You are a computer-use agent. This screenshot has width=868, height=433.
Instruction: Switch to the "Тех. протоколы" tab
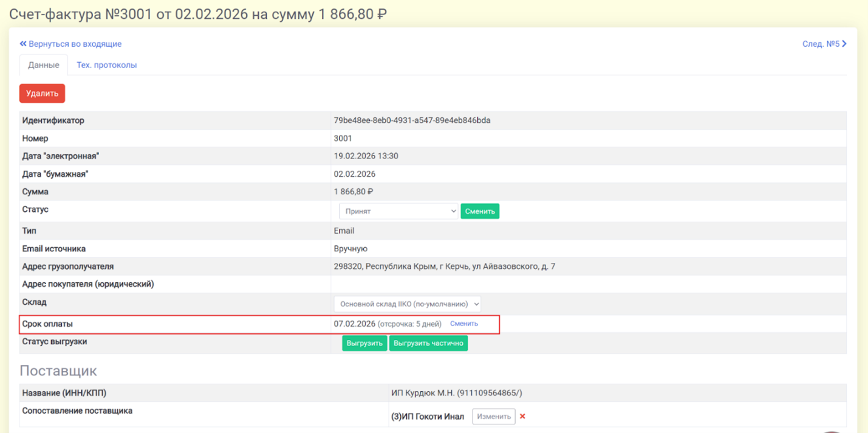tap(106, 65)
